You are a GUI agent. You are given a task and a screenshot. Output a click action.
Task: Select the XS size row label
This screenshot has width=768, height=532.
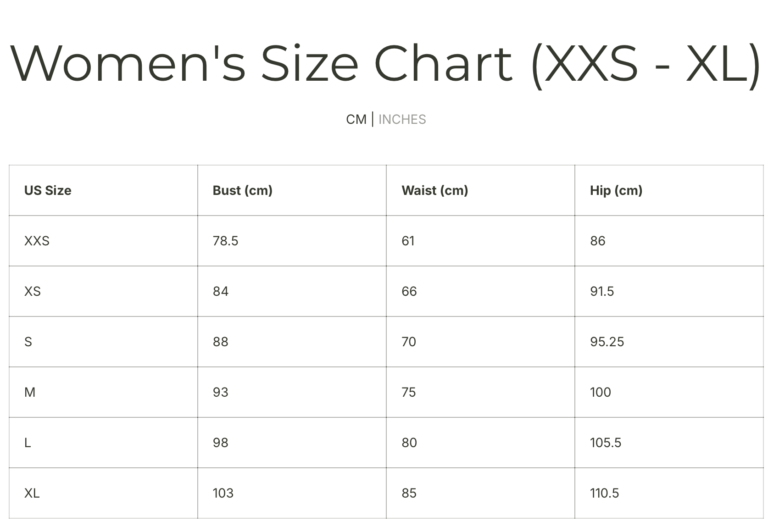pos(33,291)
